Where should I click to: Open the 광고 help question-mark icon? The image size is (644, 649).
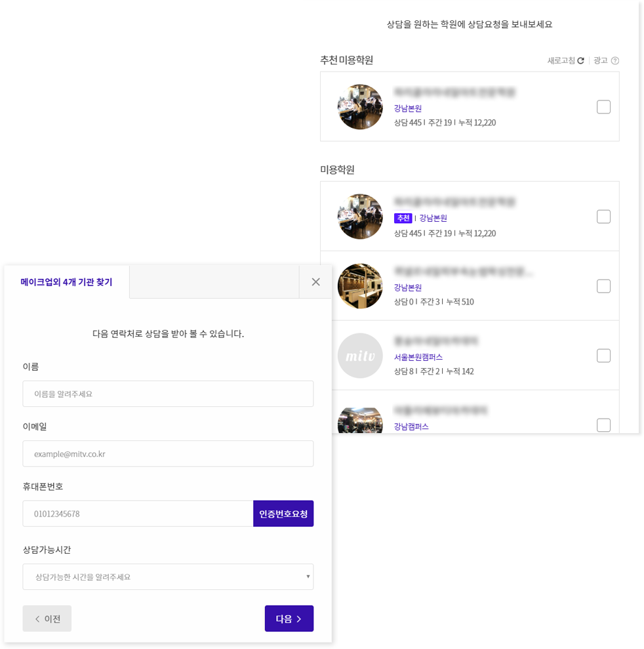615,60
